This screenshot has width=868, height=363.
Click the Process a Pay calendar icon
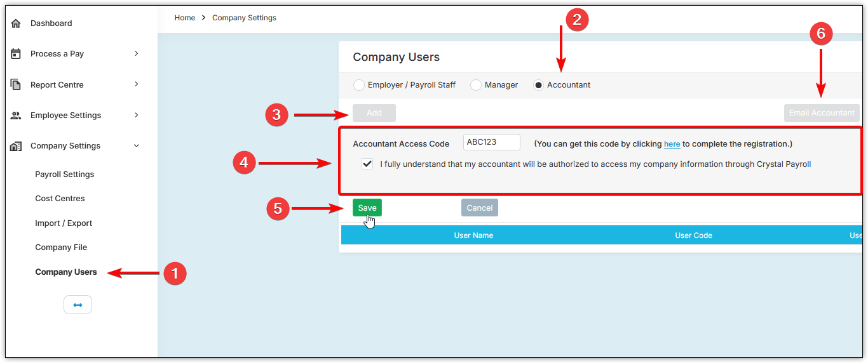16,54
